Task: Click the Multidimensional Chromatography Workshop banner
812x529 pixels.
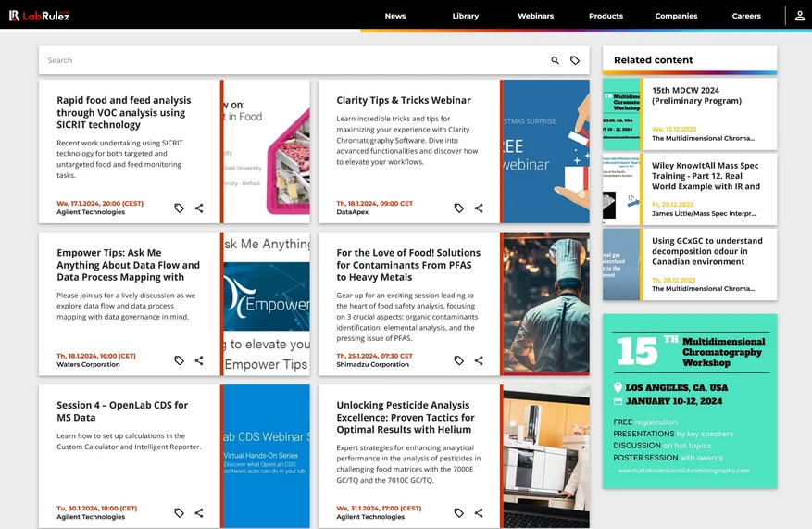Action: [x=690, y=401]
